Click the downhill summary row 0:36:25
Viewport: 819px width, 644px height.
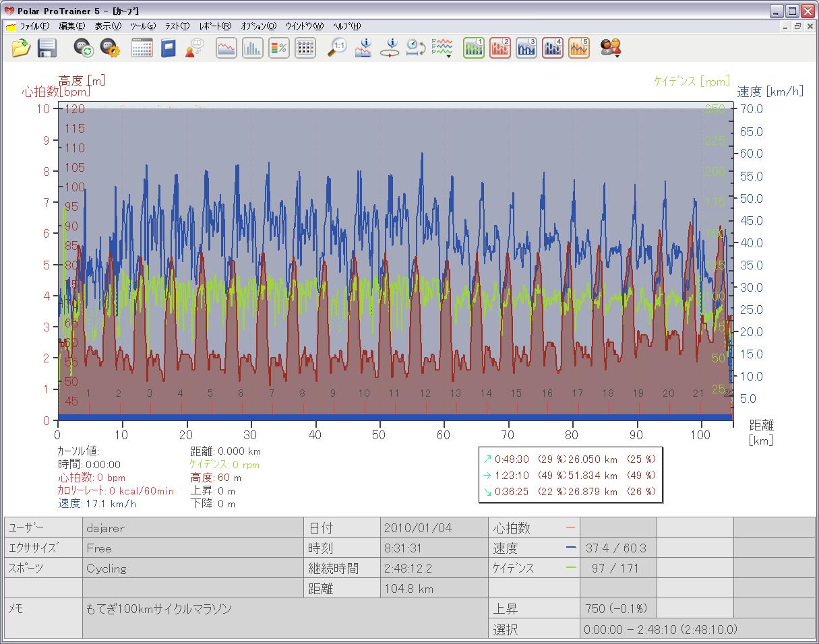click(570, 491)
